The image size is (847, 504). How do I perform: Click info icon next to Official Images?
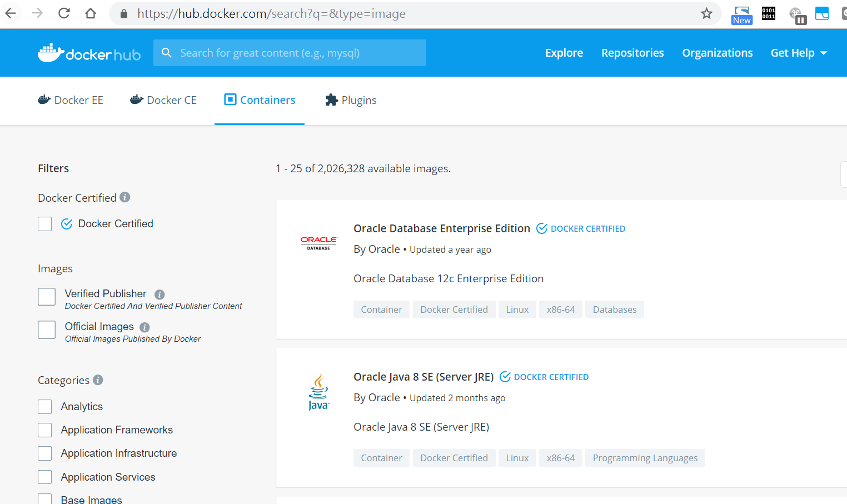(x=145, y=327)
